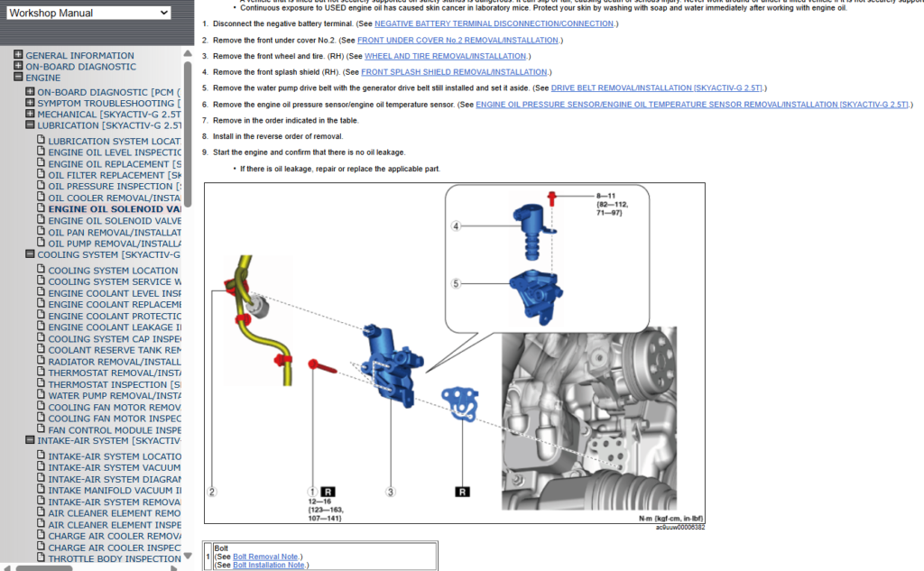The image size is (924, 571).
Task: Open the bold ENGINE OIL SOLENOID VA entry
Action: click(x=115, y=209)
